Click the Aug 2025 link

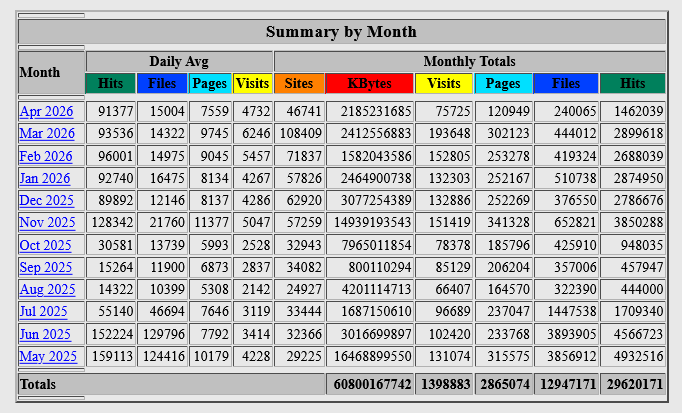[x=47, y=289]
